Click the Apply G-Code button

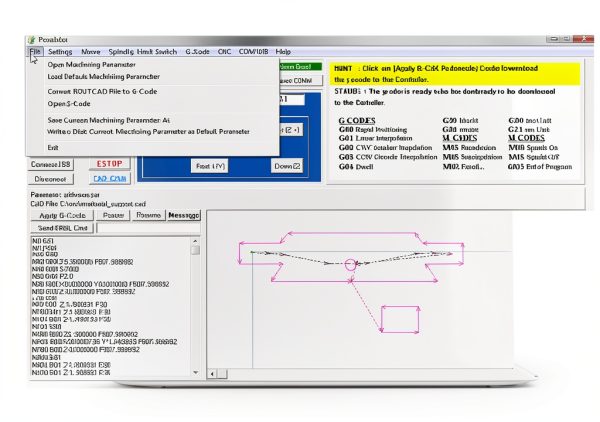coord(62,215)
